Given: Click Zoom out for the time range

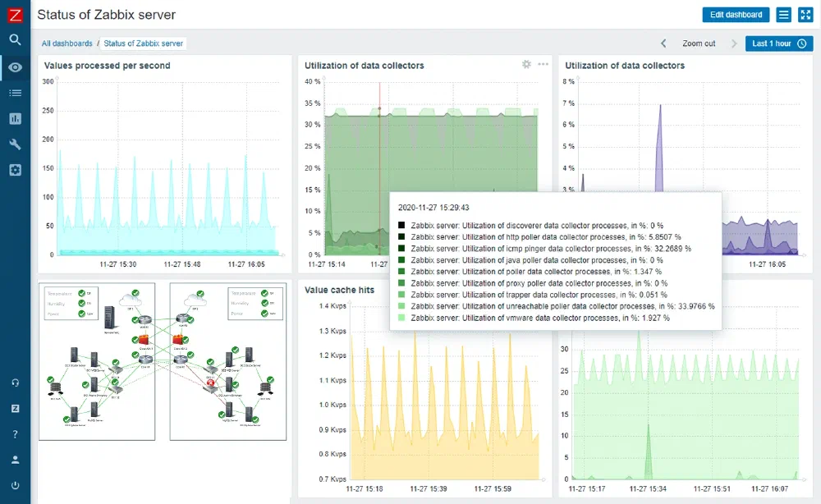Looking at the screenshot, I should point(699,44).
